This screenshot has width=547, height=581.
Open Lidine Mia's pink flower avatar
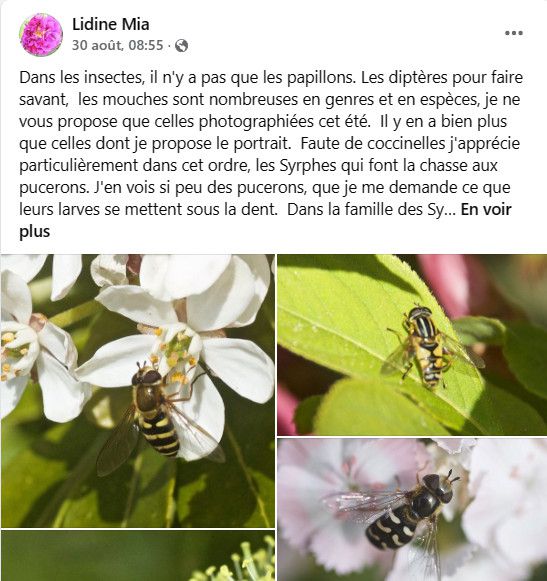tap(41, 35)
